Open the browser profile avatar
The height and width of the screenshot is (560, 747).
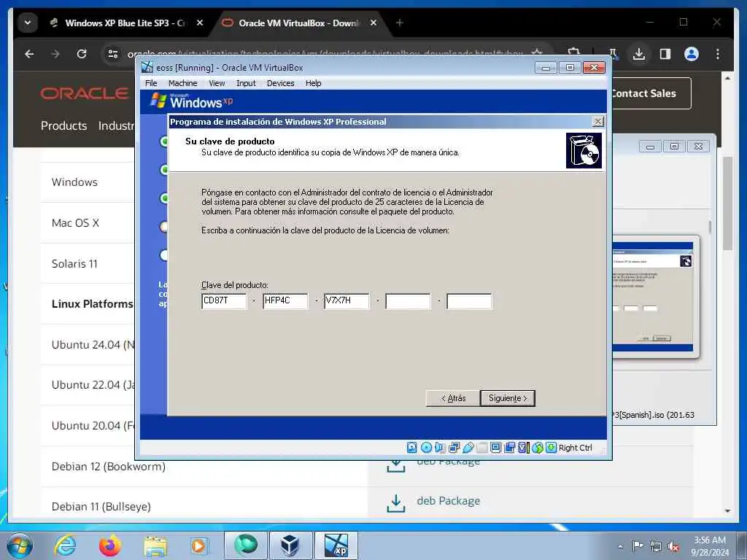(x=692, y=54)
